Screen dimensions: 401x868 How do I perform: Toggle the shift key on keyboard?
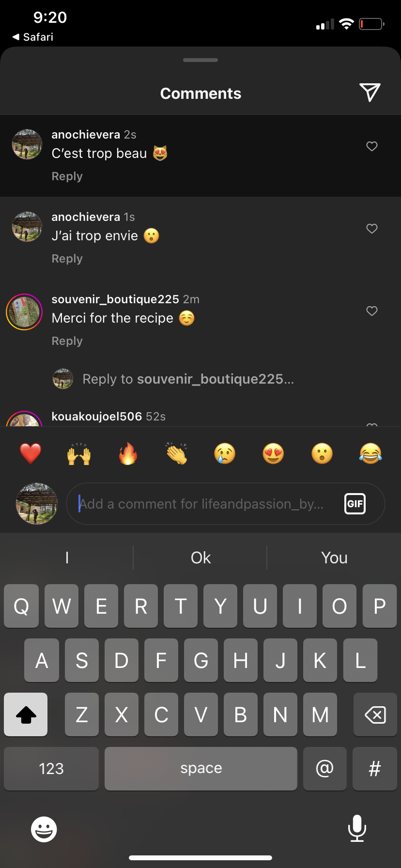pyautogui.click(x=26, y=714)
